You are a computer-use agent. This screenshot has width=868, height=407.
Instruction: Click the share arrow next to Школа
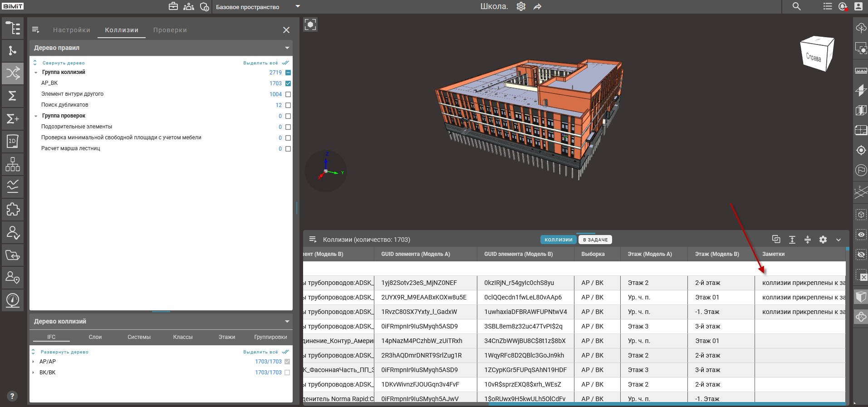[537, 6]
